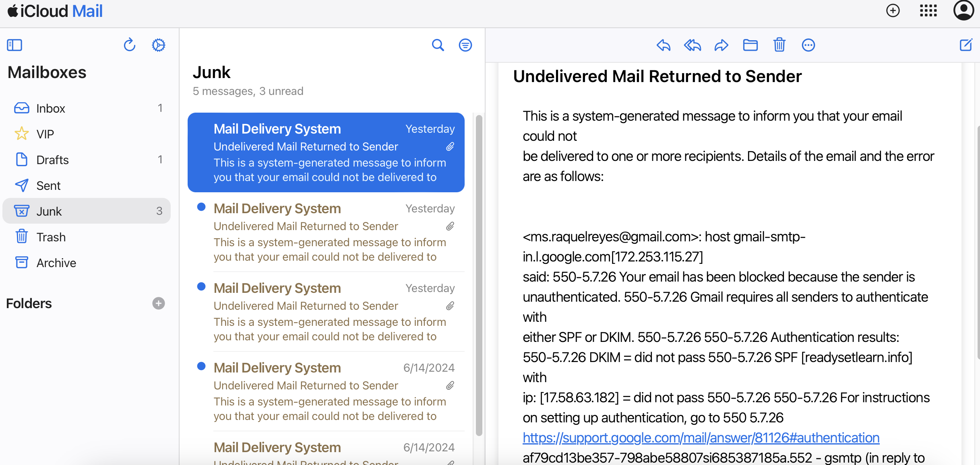
Task: Delete message with trash toolbar icon
Action: pyautogui.click(x=779, y=45)
